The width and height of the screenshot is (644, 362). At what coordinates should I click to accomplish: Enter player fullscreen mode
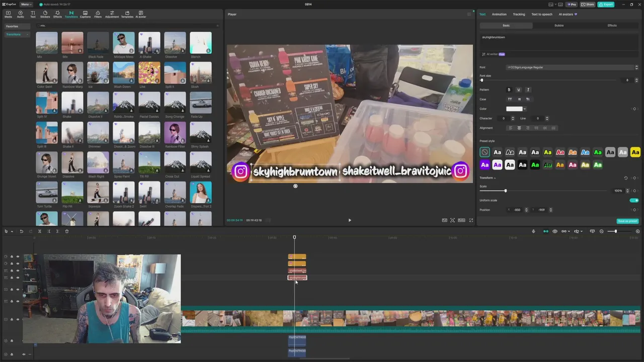point(471,220)
